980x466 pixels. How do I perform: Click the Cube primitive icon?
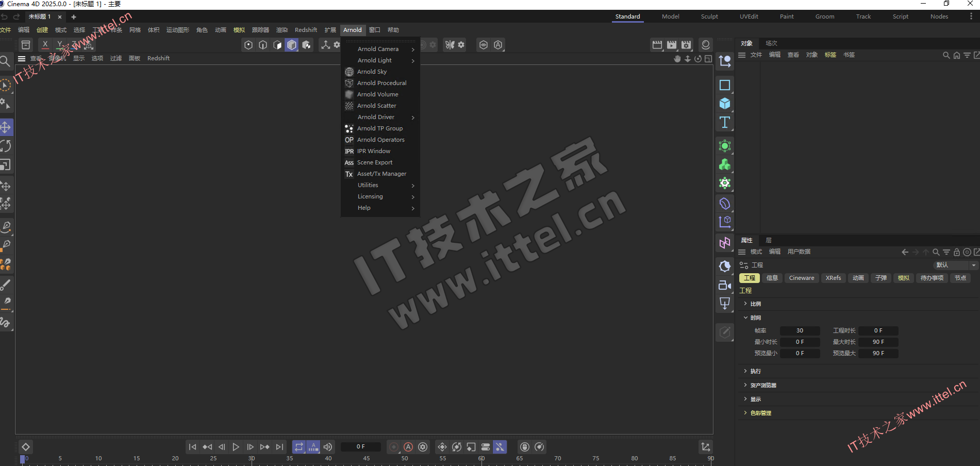724,104
